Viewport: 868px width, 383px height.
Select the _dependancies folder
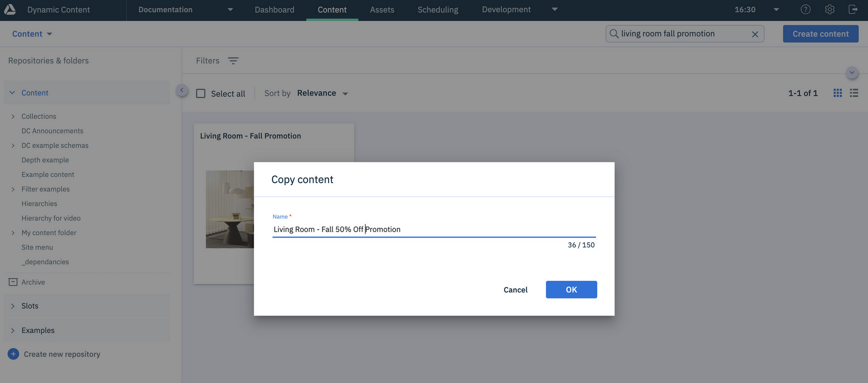coord(45,262)
